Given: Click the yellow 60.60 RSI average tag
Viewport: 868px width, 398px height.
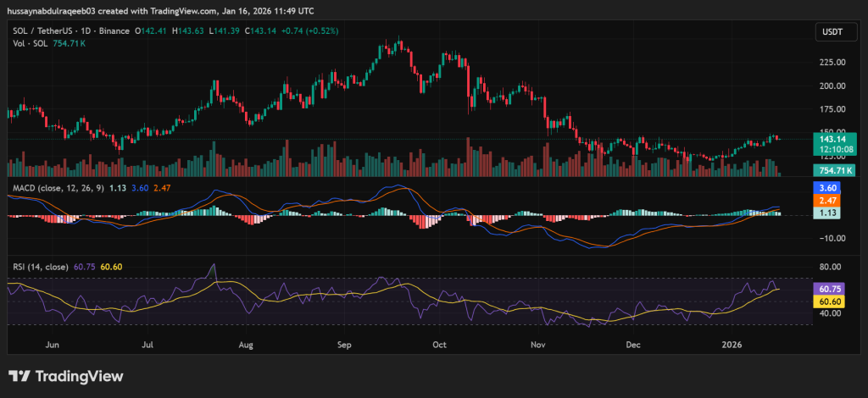Looking at the screenshot, I should coord(828,301).
